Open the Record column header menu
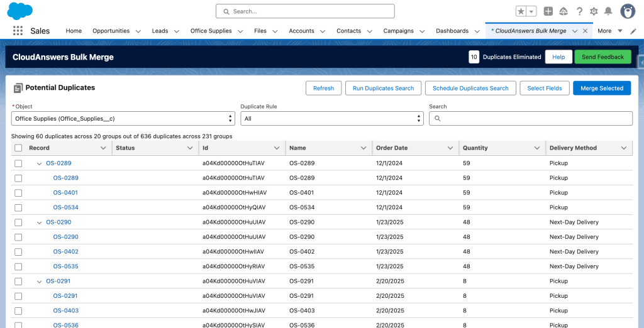The width and height of the screenshot is (644, 328). (x=103, y=148)
